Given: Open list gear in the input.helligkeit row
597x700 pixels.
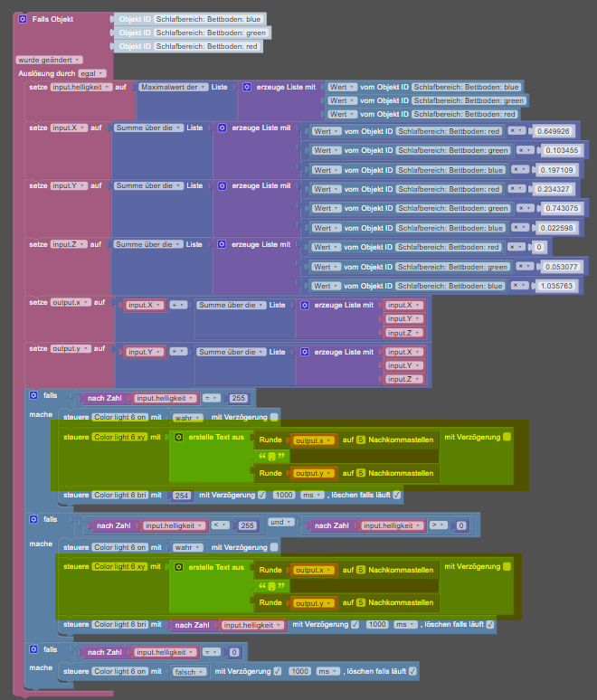Looking at the screenshot, I should [x=247, y=87].
